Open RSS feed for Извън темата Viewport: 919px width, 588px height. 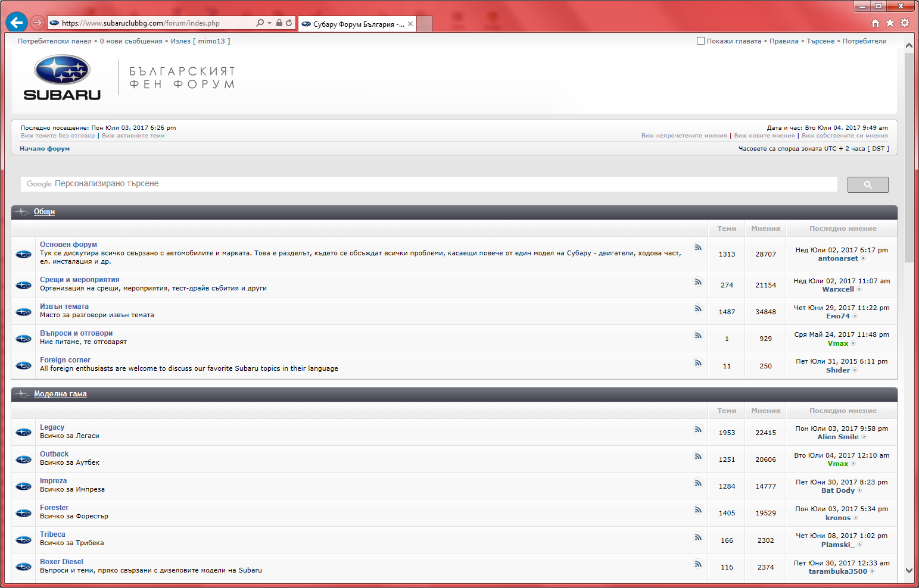(x=698, y=308)
